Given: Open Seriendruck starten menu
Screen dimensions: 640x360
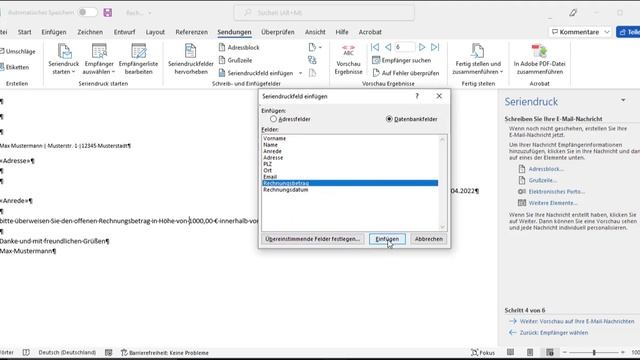Looking at the screenshot, I should click(x=63, y=59).
